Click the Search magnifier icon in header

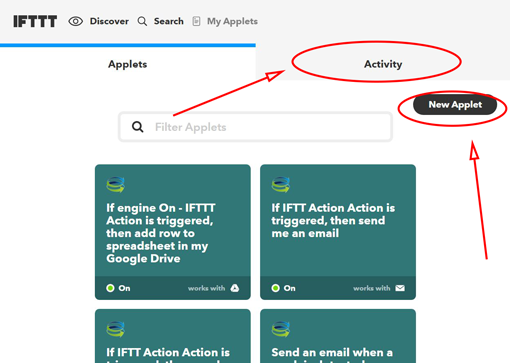coord(142,21)
